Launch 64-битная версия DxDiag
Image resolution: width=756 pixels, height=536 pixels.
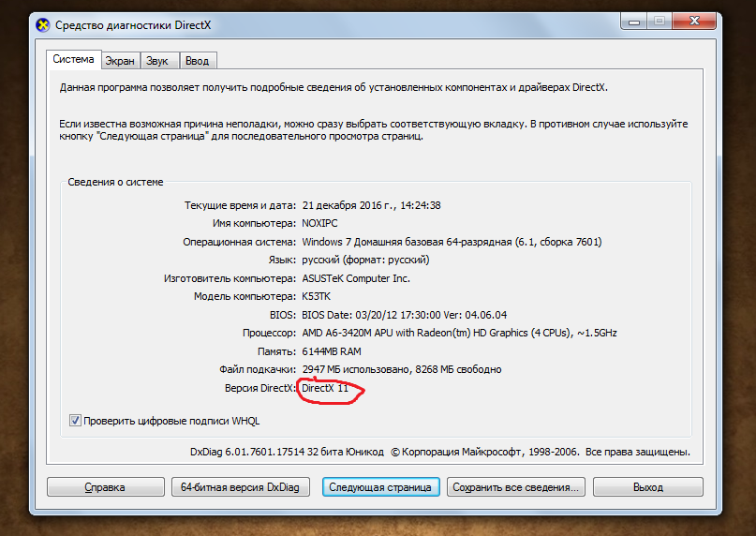[x=240, y=486]
